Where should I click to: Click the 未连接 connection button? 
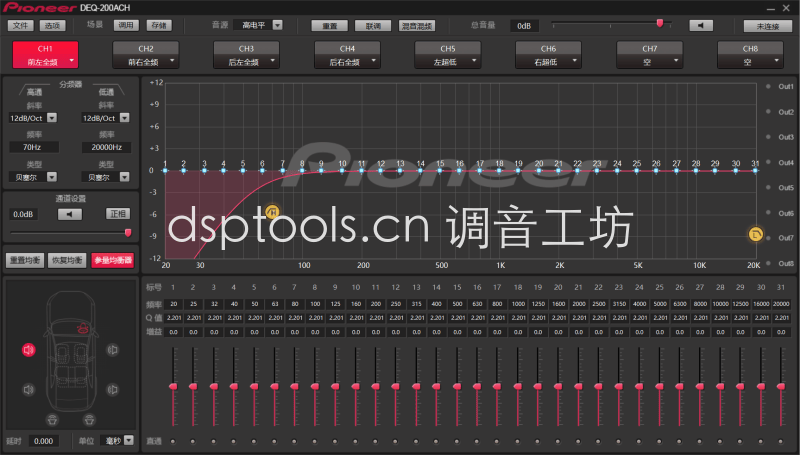pyautogui.click(x=767, y=26)
